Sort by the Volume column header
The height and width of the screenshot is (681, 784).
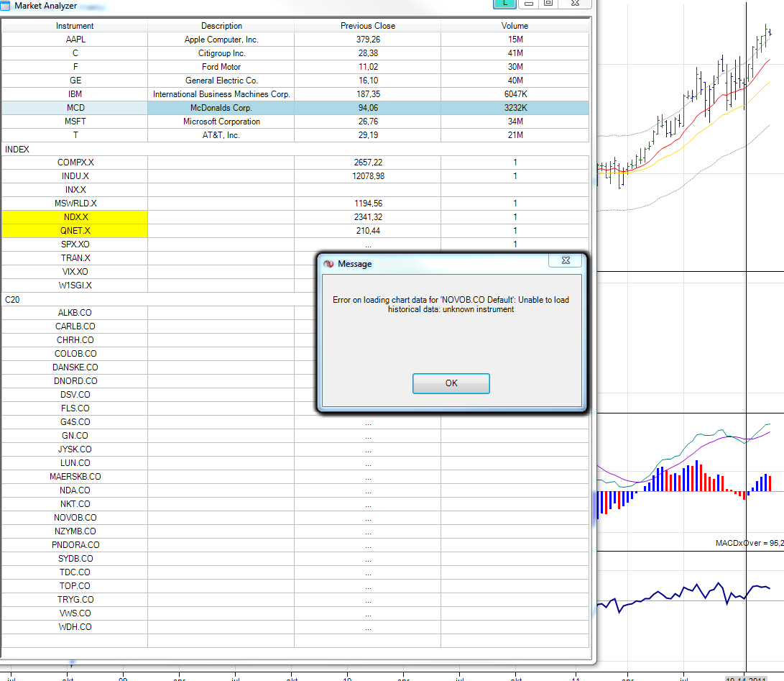tap(515, 25)
